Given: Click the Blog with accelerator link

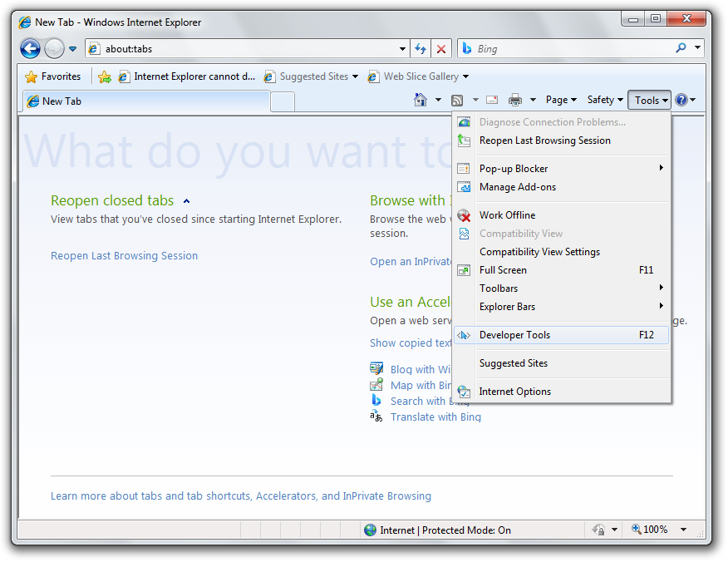Looking at the screenshot, I should (x=421, y=370).
